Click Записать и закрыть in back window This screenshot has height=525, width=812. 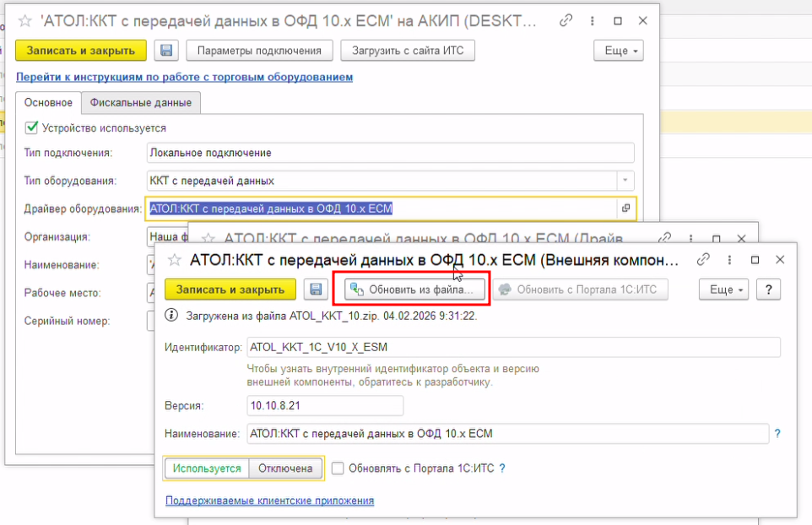(x=81, y=51)
